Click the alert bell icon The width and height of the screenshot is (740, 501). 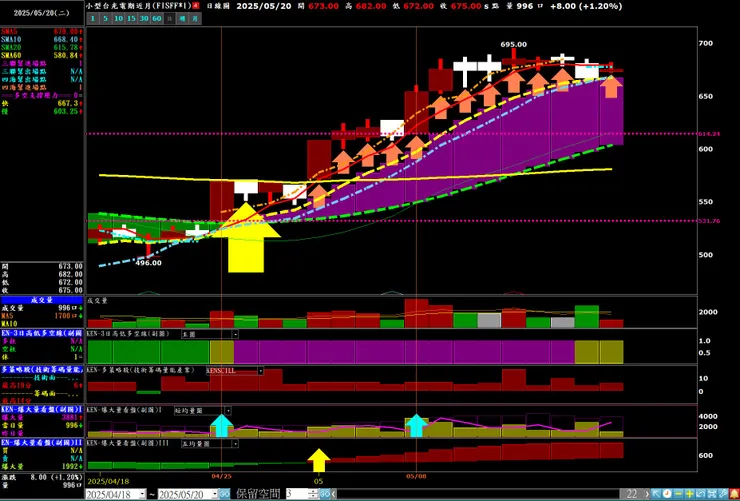click(734, 494)
